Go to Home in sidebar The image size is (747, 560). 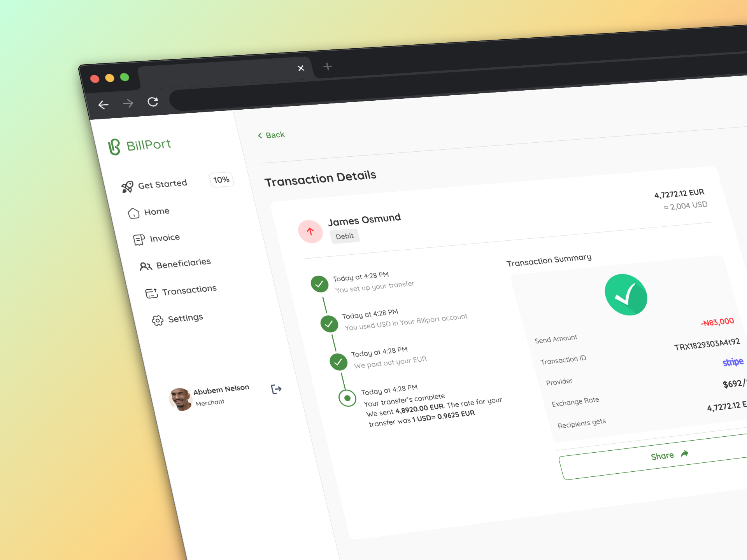coord(157,212)
